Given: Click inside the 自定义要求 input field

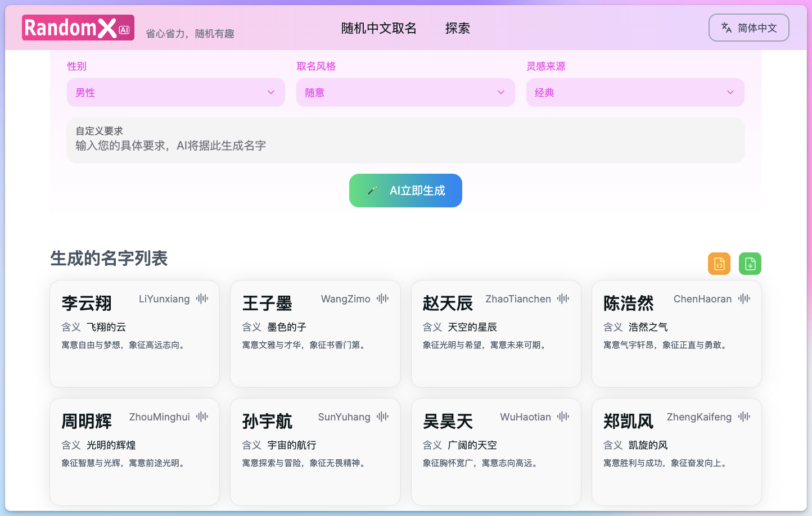Looking at the screenshot, I should pos(405,141).
